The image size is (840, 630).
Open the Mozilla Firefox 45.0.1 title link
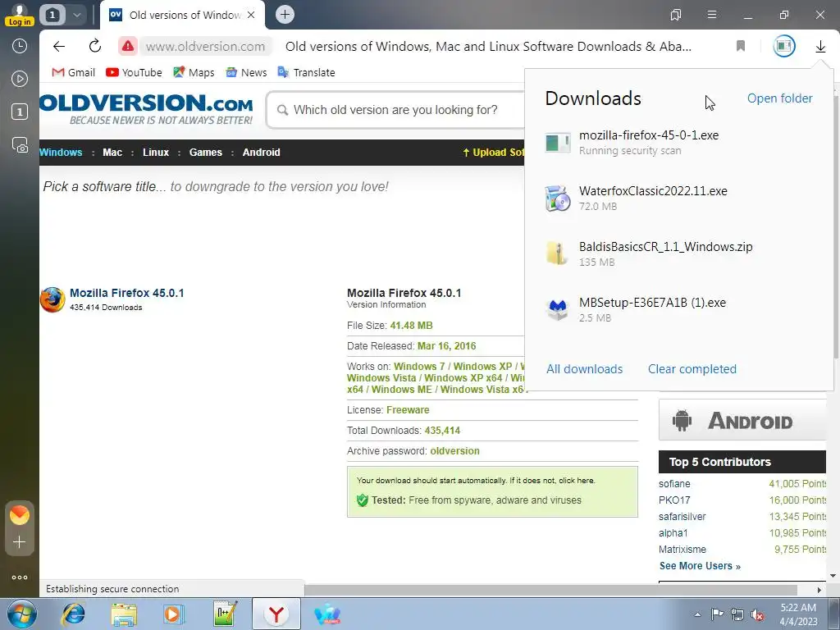tap(127, 293)
